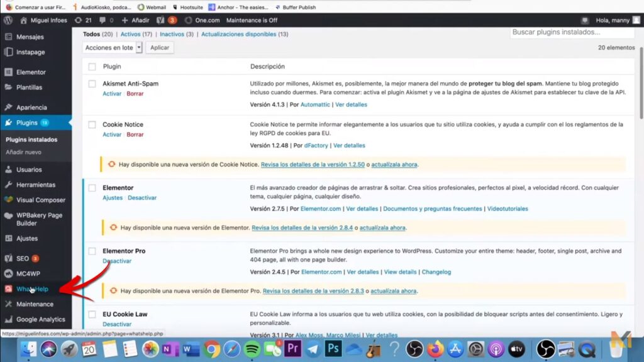Focus the Buscar plugins instalados search field
644x362 pixels.
pos(572,33)
